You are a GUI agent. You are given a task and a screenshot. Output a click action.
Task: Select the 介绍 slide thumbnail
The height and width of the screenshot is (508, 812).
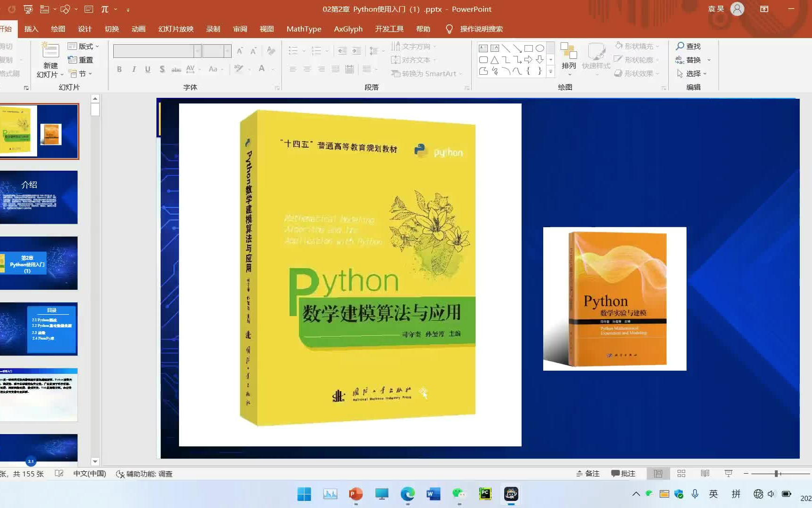[x=39, y=197]
